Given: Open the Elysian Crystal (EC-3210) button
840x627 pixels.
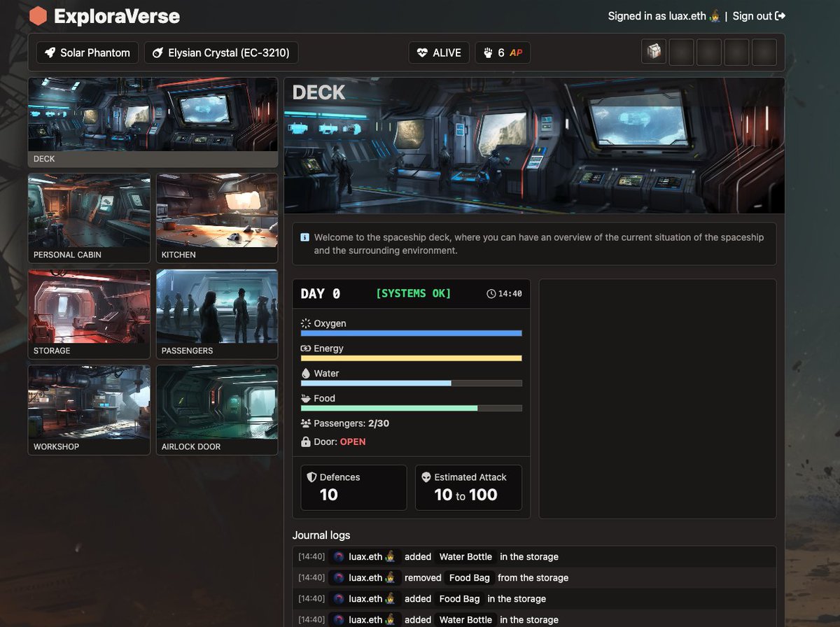Looking at the screenshot, I should (x=221, y=52).
